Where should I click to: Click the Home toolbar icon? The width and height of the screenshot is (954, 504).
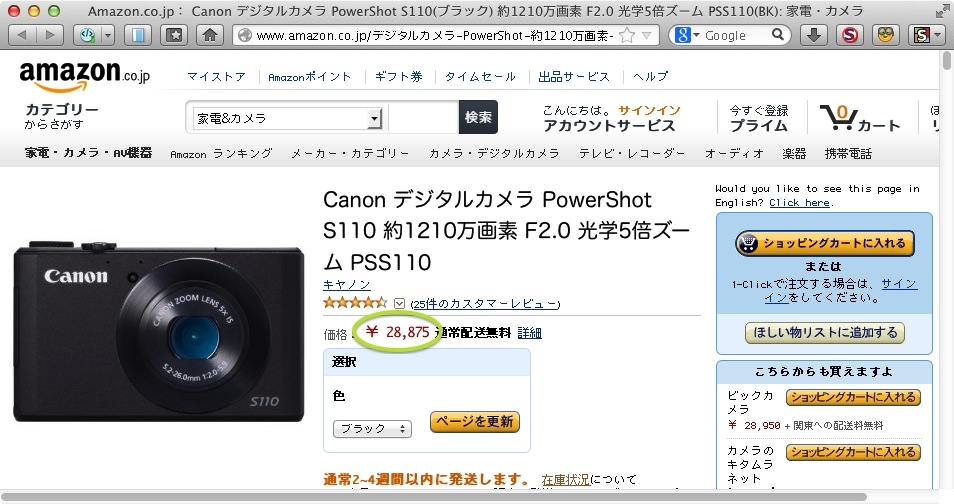[210, 35]
